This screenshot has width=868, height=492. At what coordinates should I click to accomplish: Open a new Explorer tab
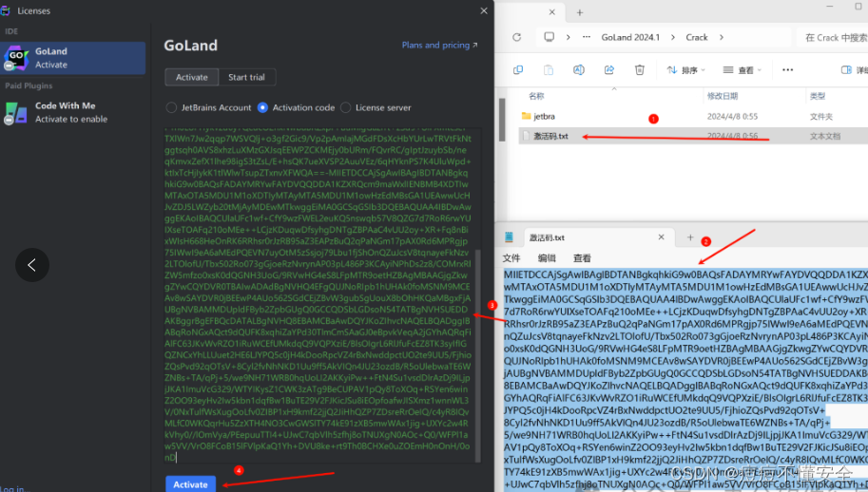580,12
